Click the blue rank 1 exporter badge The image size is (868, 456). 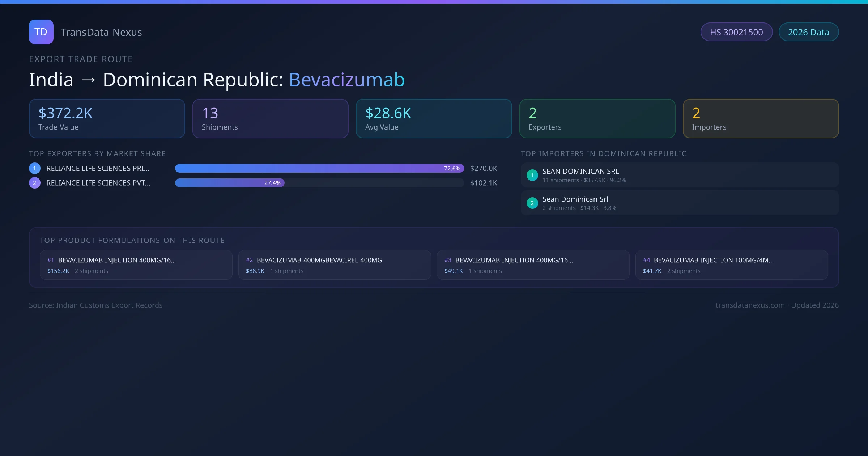tap(35, 168)
